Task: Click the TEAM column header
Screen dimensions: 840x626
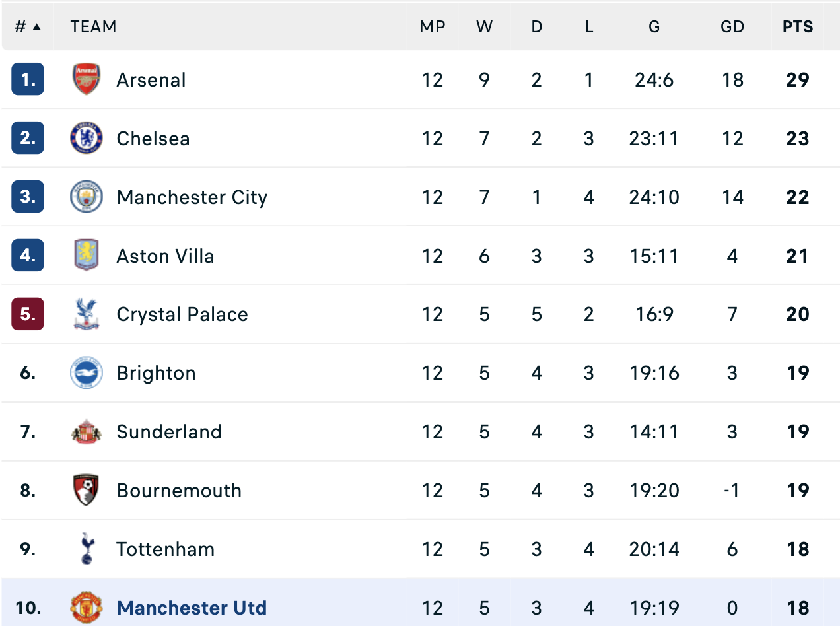Action: [93, 26]
